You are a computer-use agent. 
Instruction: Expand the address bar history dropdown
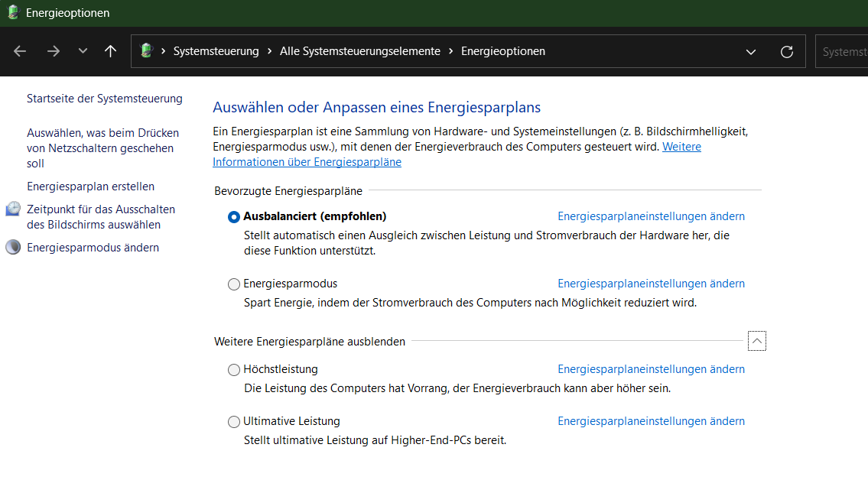[x=751, y=51]
